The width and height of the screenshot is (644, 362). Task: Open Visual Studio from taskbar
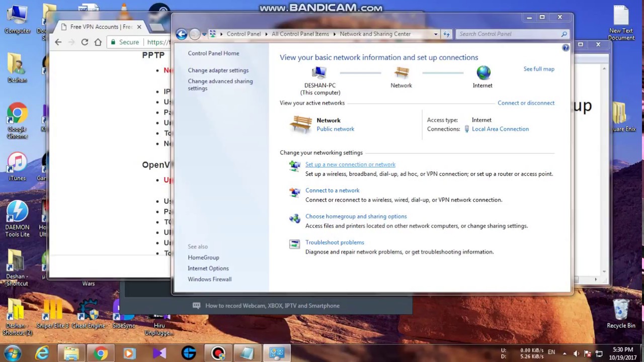point(159,353)
